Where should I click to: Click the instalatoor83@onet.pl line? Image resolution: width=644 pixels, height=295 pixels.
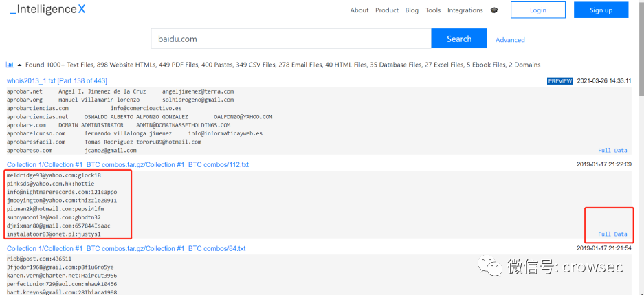(x=54, y=234)
